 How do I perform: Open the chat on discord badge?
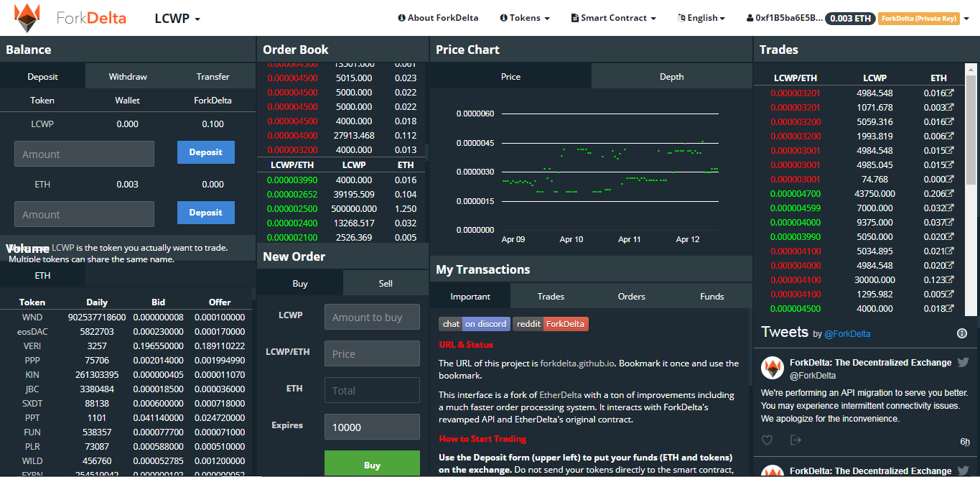[x=475, y=324]
